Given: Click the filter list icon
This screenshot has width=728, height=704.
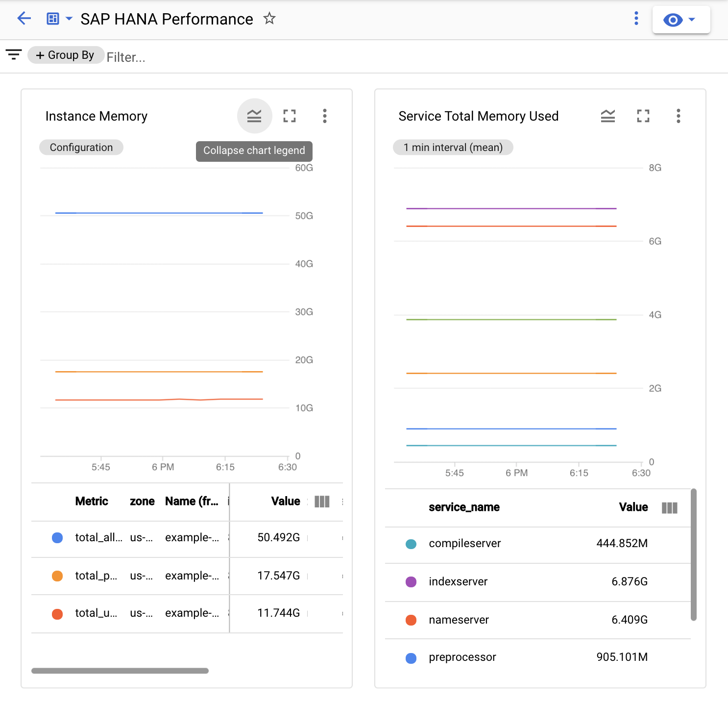Looking at the screenshot, I should click(14, 54).
